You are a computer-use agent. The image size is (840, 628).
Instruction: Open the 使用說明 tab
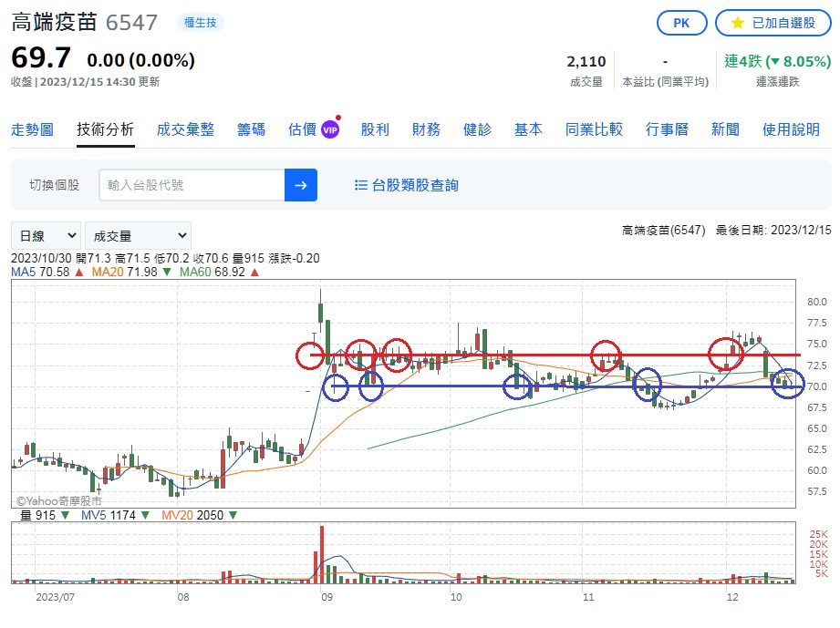(792, 129)
